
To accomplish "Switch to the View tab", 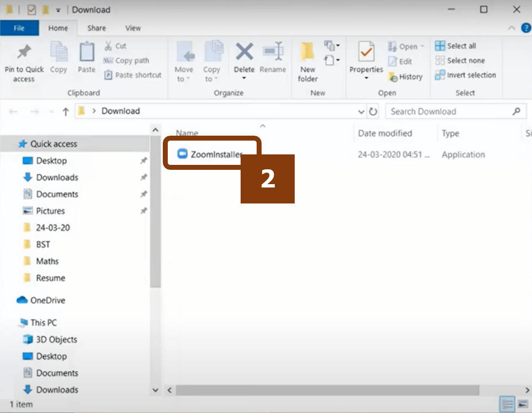I will (x=133, y=28).
